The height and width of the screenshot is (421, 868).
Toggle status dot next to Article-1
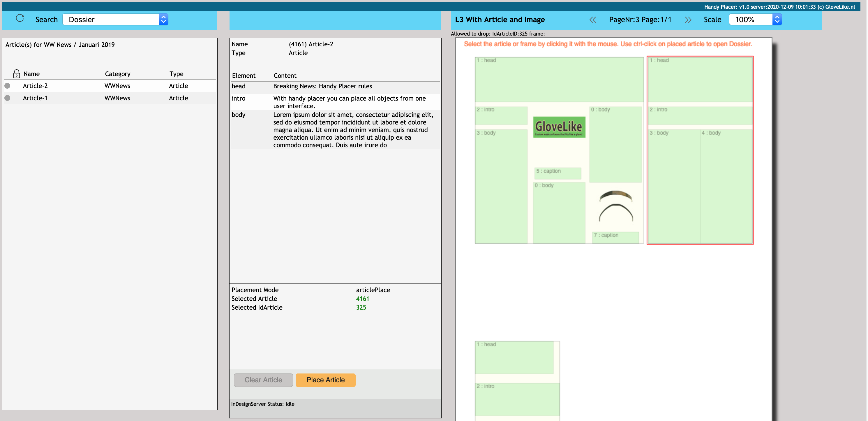(x=7, y=98)
